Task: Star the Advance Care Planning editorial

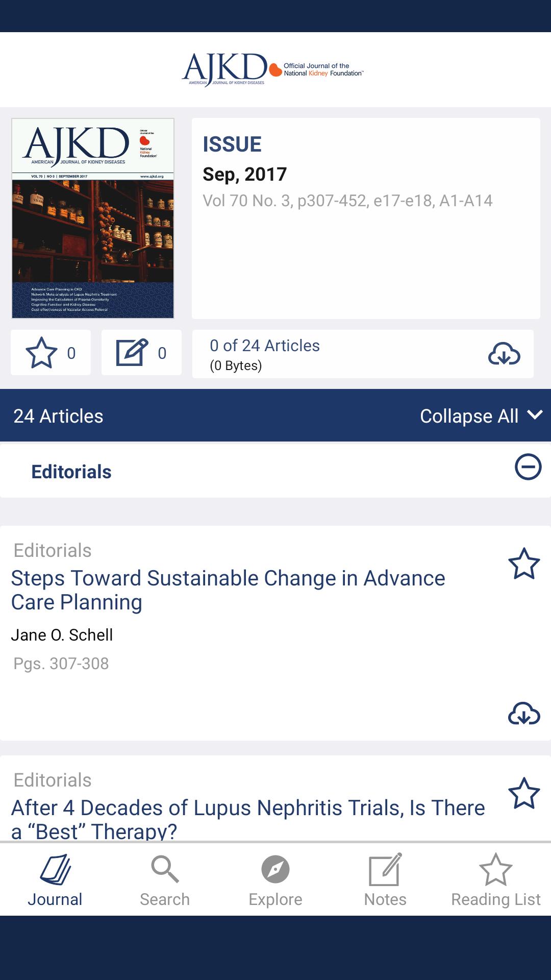Action: [524, 563]
